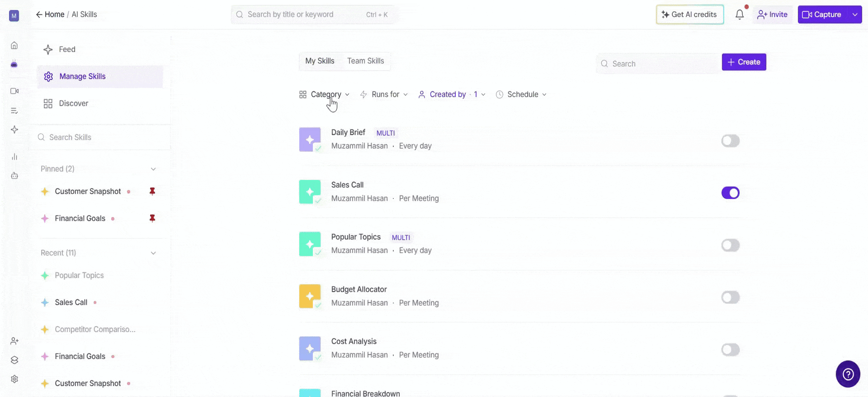Screen dimensions: 868x397
Task: Enable the Cost Analysis skill toggle
Action: click(731, 350)
